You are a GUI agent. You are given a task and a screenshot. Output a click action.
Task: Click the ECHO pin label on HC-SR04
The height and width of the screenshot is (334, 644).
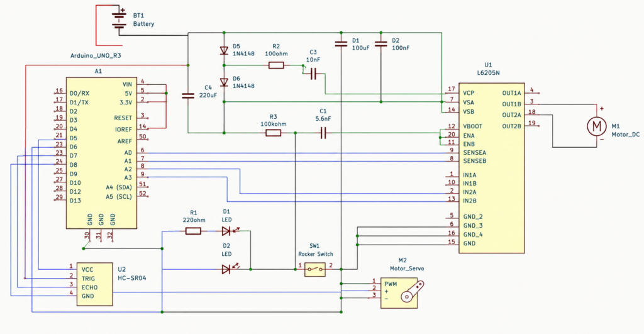click(89, 287)
